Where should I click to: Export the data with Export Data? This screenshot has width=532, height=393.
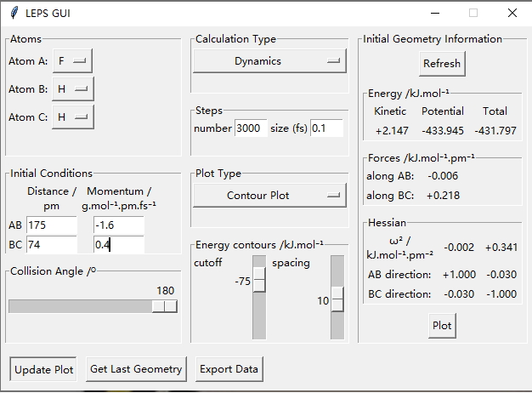[x=229, y=369]
